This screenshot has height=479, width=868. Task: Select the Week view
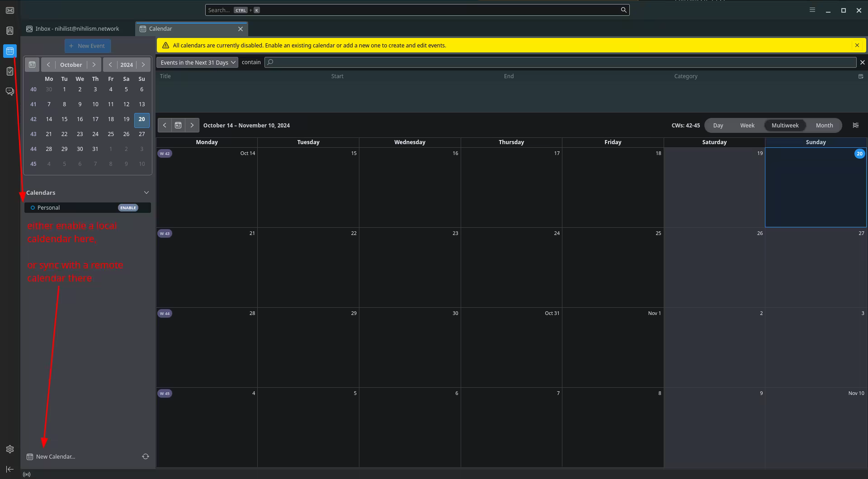pos(747,126)
